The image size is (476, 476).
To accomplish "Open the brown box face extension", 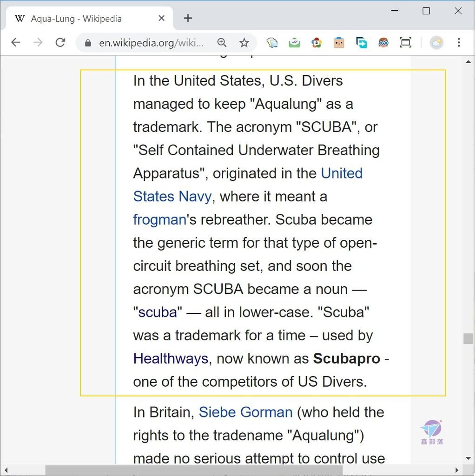I will [x=339, y=42].
